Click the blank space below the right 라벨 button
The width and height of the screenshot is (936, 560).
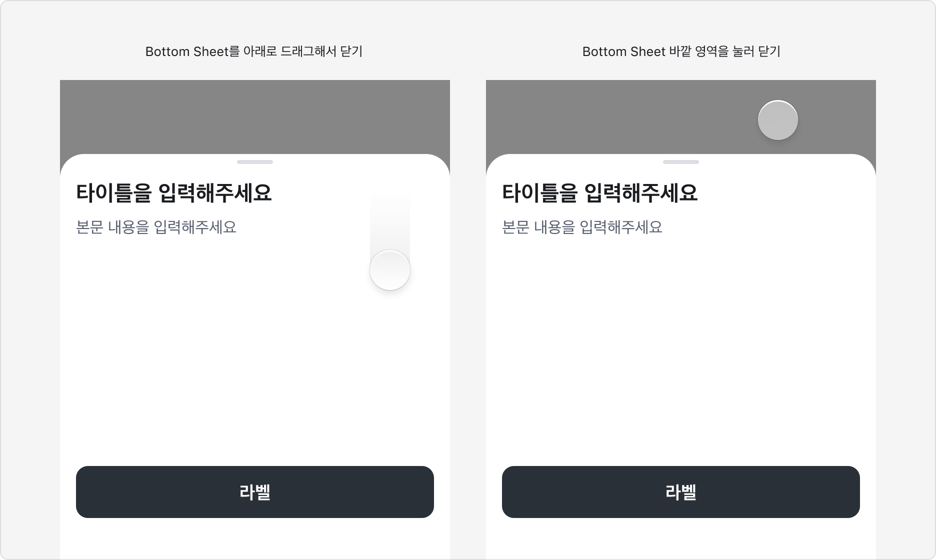[680, 539]
